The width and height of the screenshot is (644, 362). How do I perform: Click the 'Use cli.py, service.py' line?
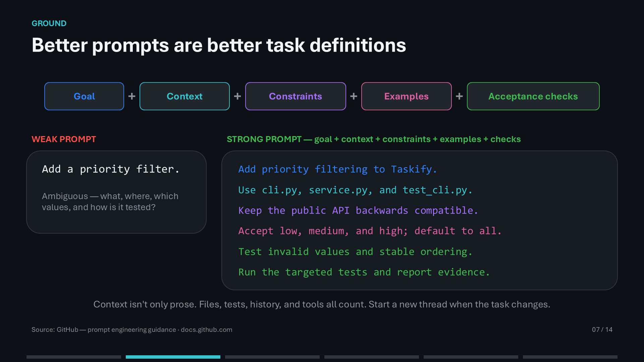355,190
